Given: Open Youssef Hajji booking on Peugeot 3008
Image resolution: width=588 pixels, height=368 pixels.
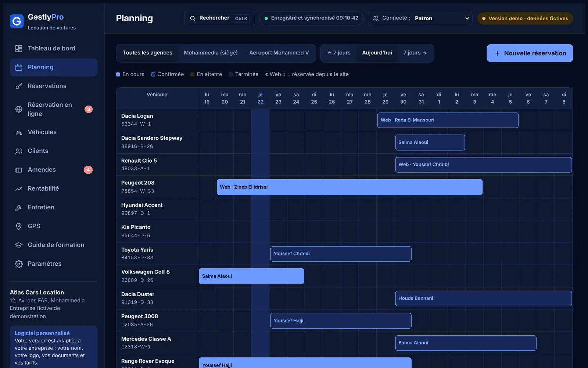Looking at the screenshot, I should [341, 321].
